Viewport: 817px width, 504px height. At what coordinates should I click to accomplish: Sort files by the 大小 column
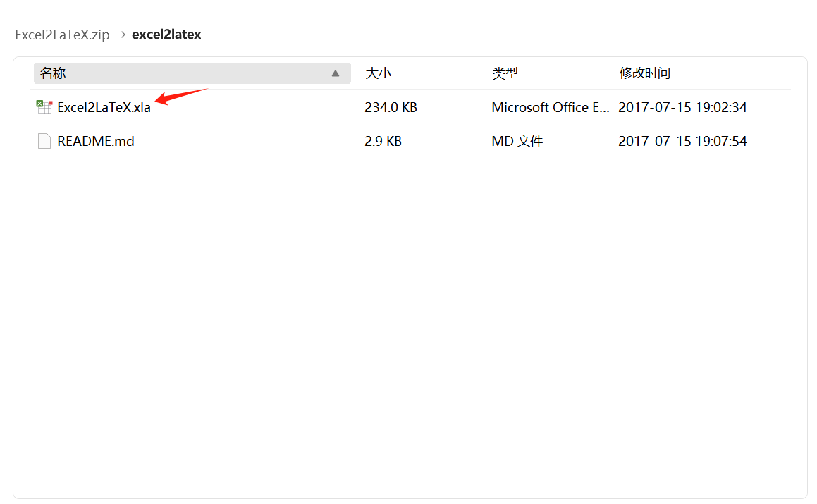point(379,73)
